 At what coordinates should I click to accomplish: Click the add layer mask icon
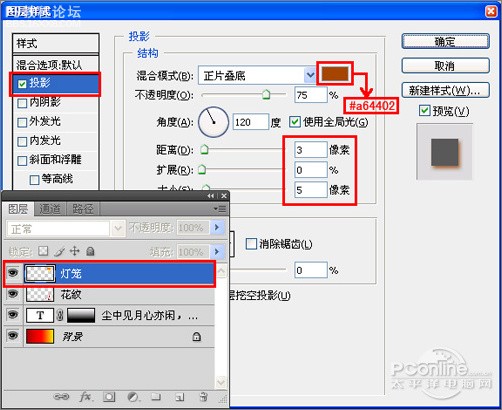click(x=109, y=397)
